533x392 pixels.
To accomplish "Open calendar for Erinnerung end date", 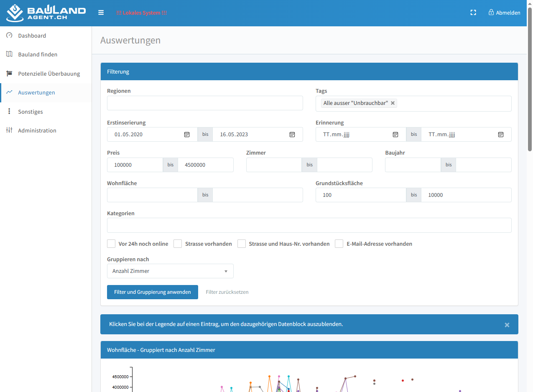I will (500, 135).
